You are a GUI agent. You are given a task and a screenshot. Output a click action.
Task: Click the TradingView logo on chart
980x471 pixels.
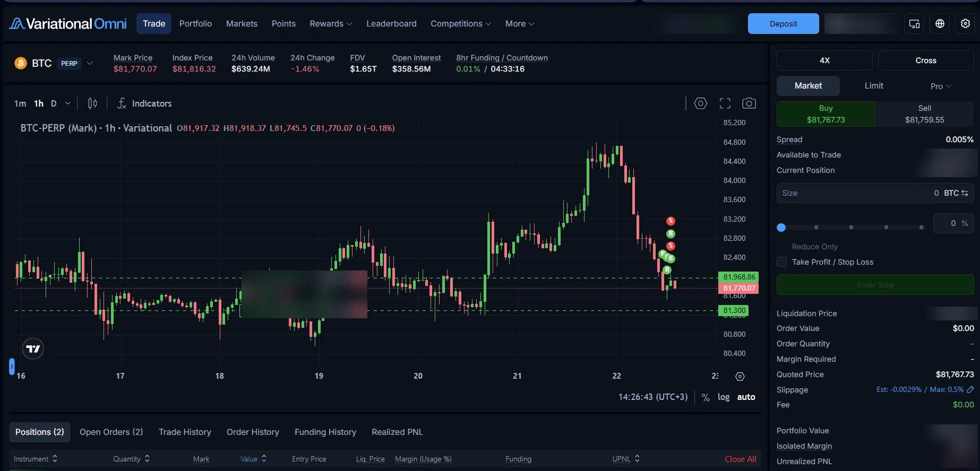(x=33, y=349)
